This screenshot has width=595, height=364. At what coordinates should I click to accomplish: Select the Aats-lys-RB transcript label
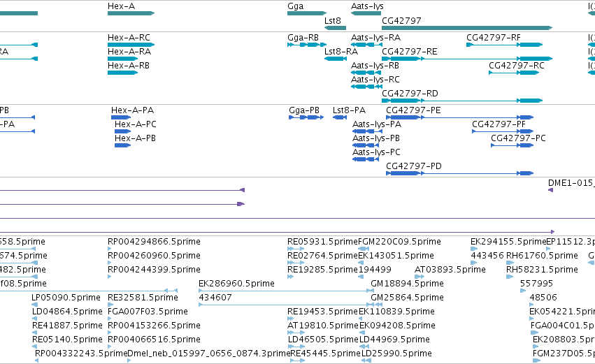tap(375, 66)
